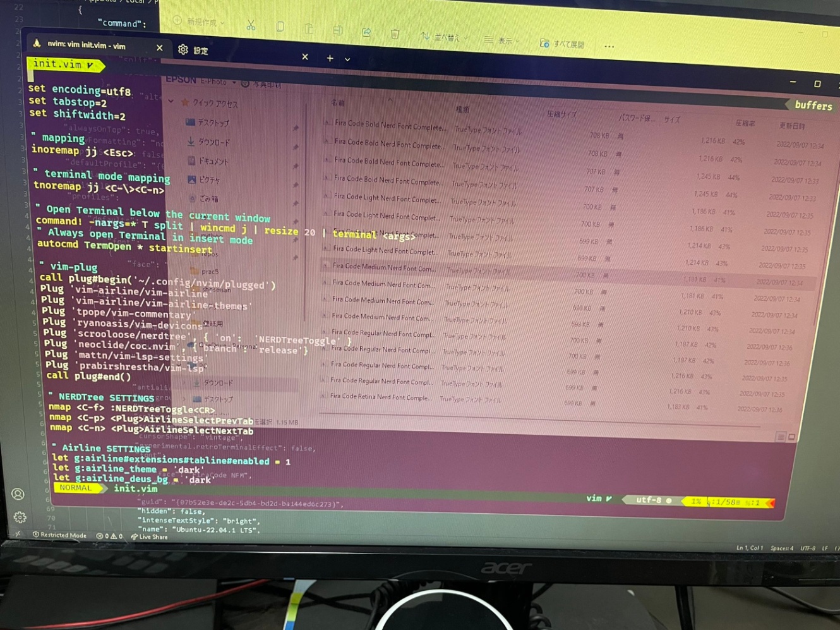
Task: Click the pin icon beside ダウンロード
Action: (296, 147)
